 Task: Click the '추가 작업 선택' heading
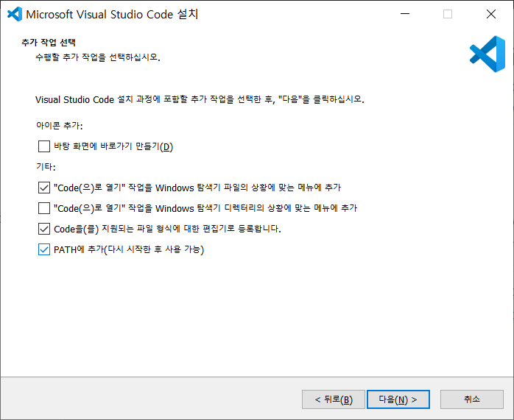click(49, 43)
